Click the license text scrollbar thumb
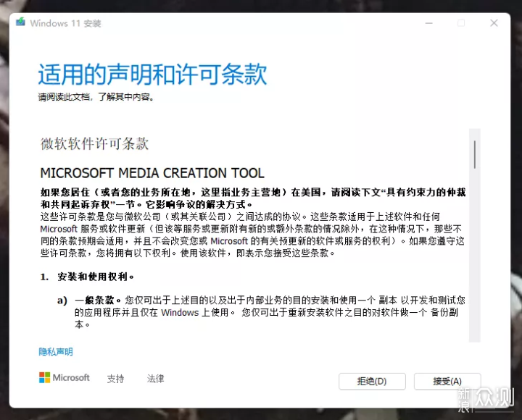 pyautogui.click(x=475, y=154)
